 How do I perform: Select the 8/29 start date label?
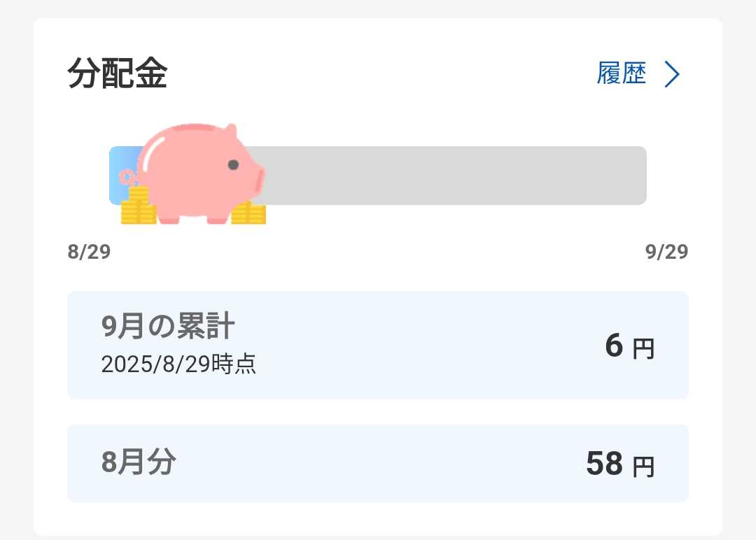[89, 252]
